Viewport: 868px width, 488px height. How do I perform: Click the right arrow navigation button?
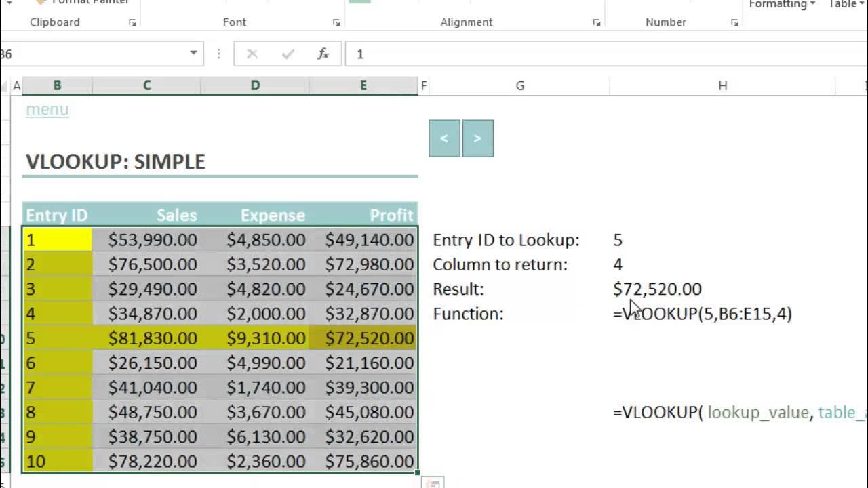click(x=478, y=138)
